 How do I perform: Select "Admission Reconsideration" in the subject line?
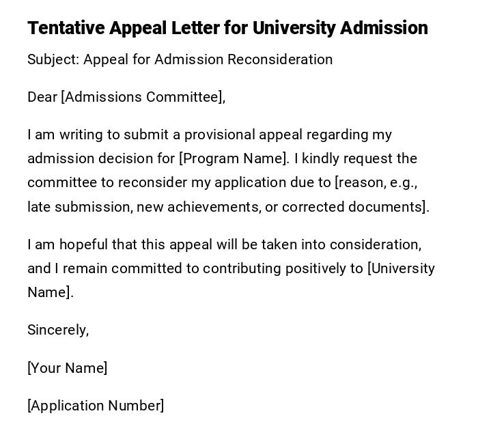click(243, 59)
